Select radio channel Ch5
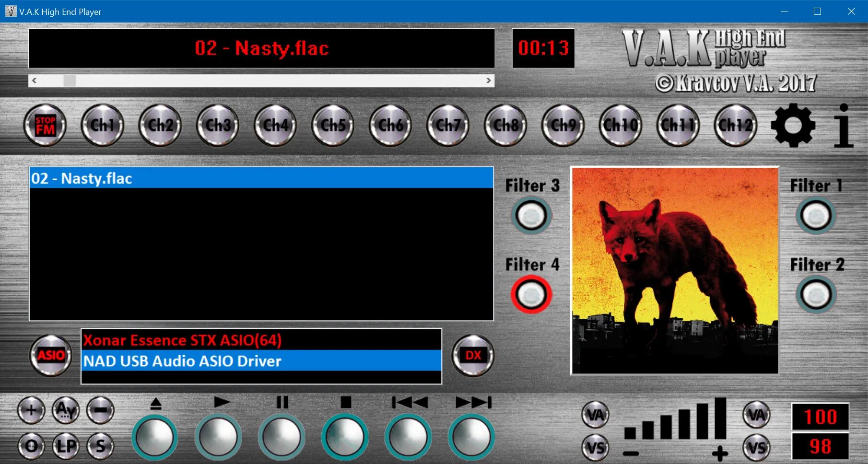This screenshot has width=868, height=464. [x=333, y=126]
